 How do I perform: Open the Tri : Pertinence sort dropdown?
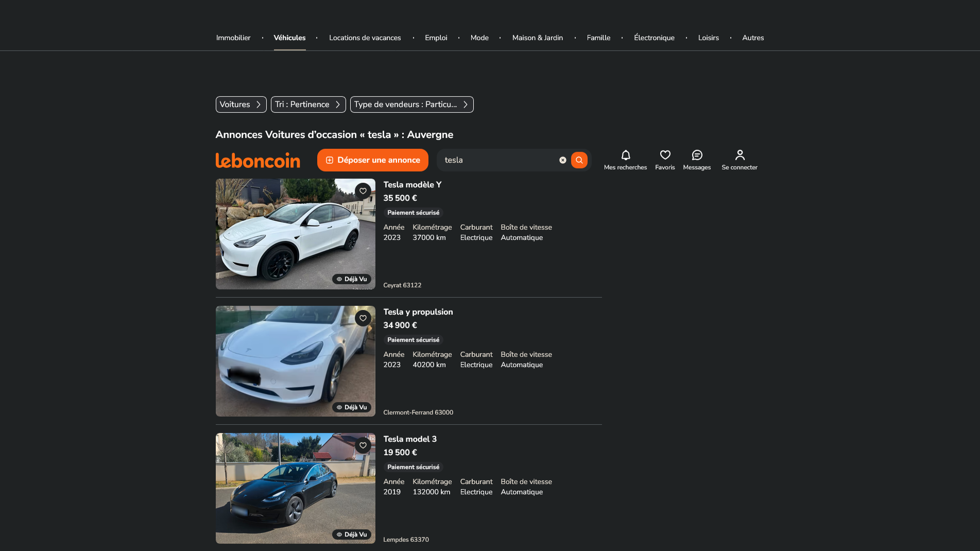tap(308, 105)
